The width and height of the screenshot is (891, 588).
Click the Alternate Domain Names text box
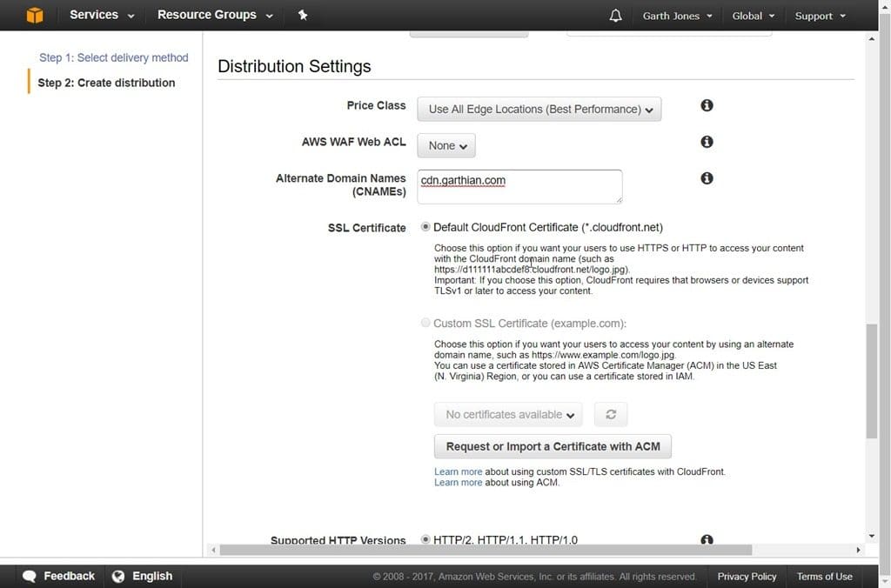520,186
